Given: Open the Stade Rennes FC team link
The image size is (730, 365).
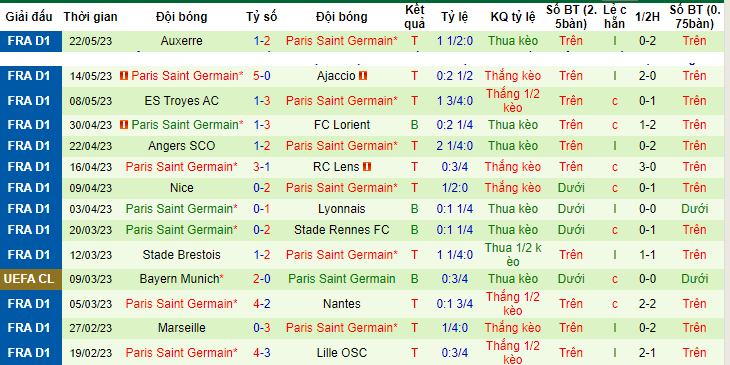Looking at the screenshot, I should tap(342, 230).
